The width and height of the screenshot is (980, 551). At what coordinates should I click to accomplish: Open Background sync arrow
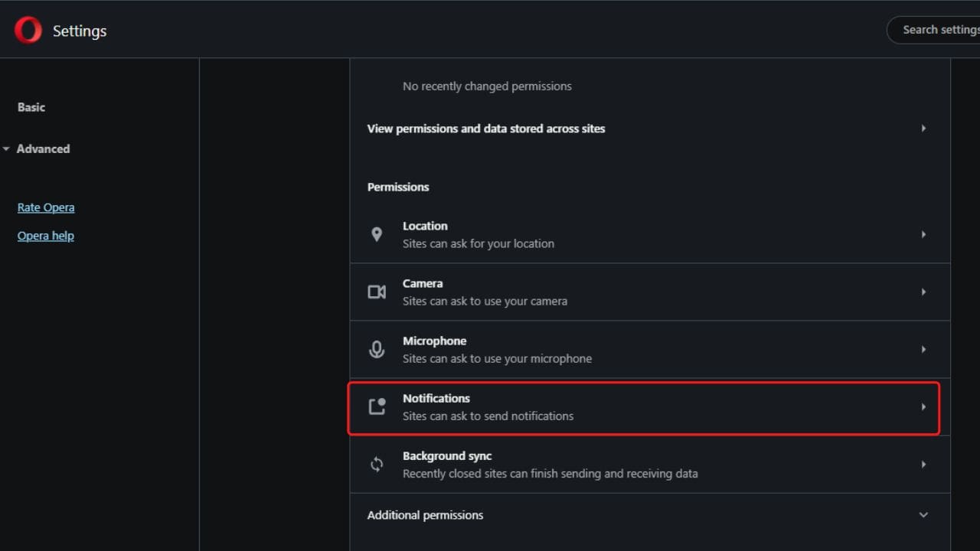(923, 465)
